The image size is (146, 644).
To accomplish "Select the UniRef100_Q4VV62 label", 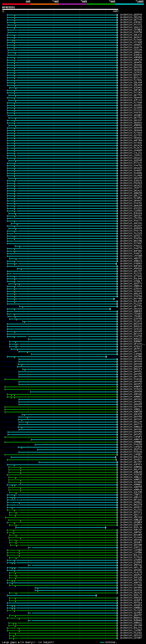I will coord(131,399).
